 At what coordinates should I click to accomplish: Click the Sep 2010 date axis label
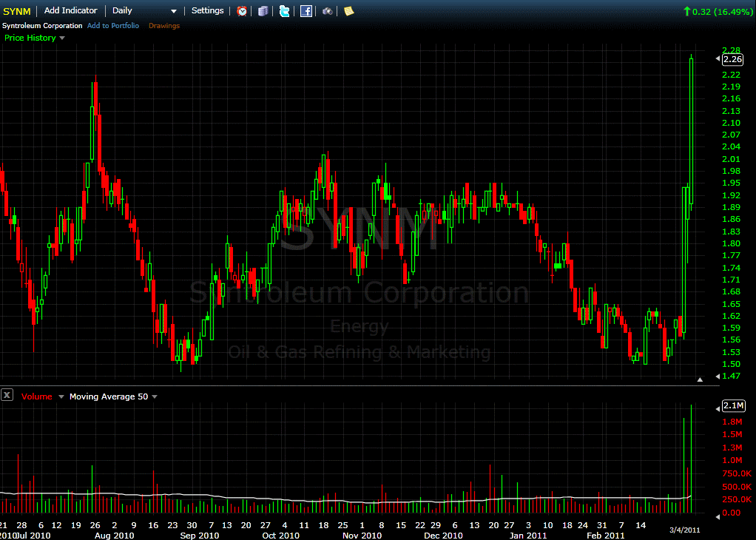click(x=200, y=535)
